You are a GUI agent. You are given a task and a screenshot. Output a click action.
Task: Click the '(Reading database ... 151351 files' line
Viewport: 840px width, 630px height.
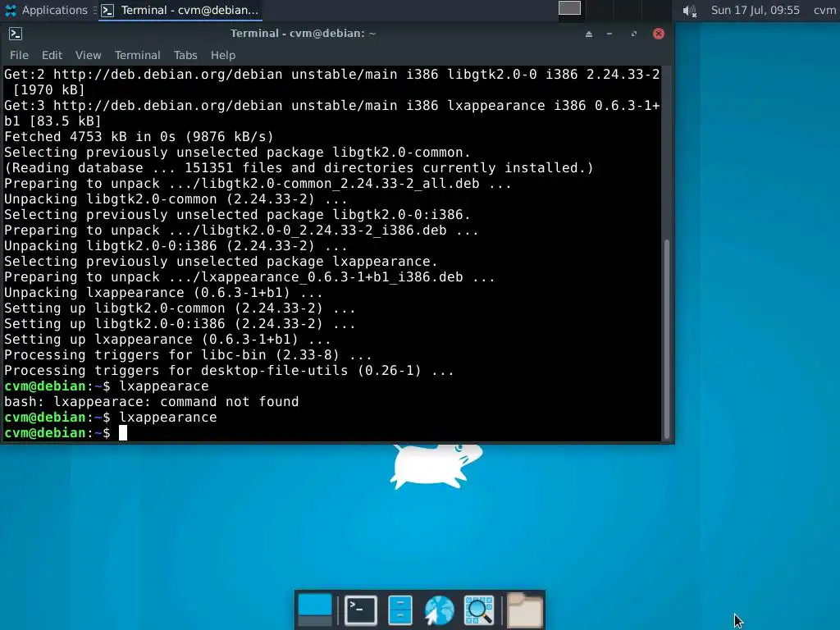point(299,167)
